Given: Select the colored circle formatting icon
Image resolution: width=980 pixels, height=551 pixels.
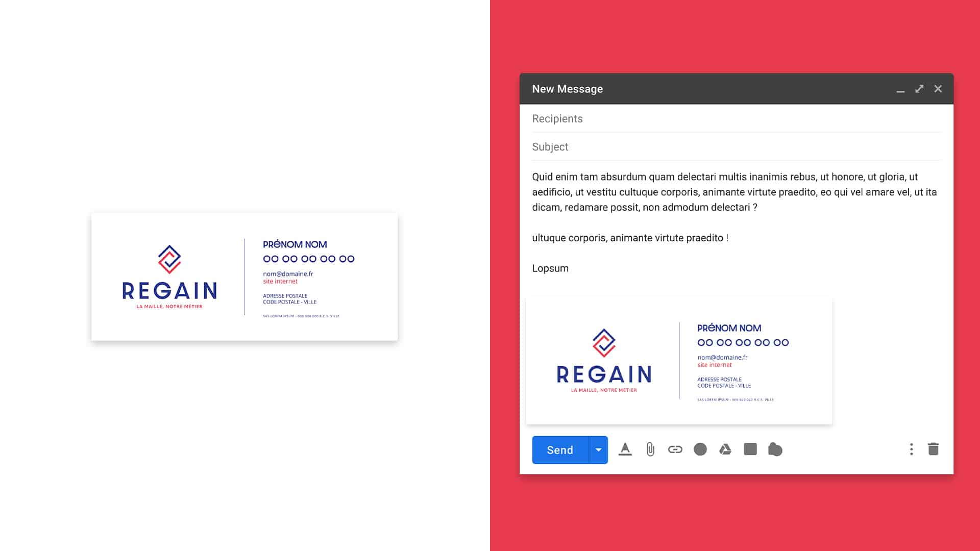Looking at the screenshot, I should [699, 449].
